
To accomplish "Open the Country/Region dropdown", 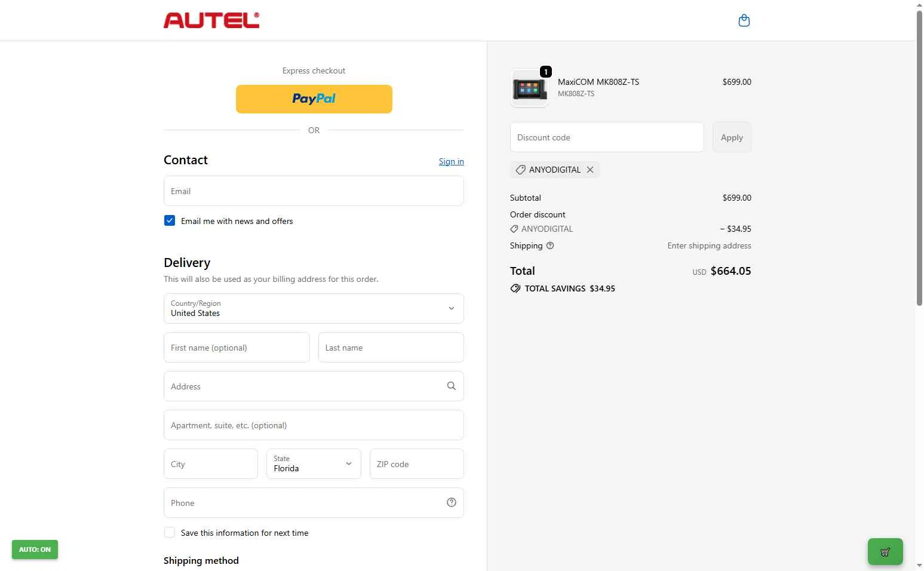I will 314,308.
